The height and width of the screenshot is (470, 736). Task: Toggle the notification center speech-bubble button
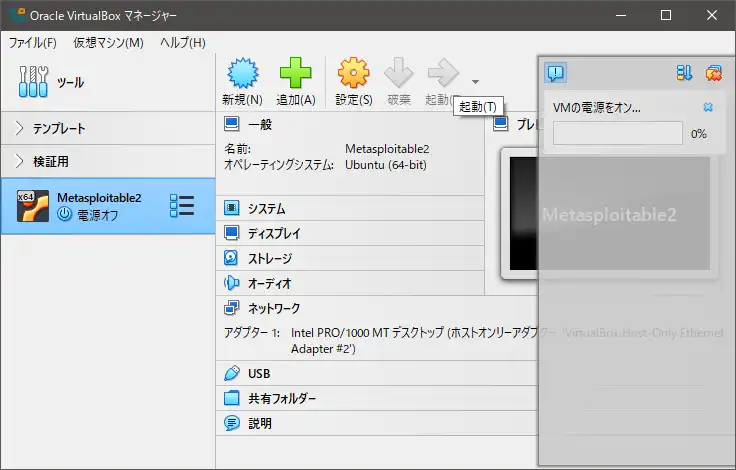(x=556, y=72)
